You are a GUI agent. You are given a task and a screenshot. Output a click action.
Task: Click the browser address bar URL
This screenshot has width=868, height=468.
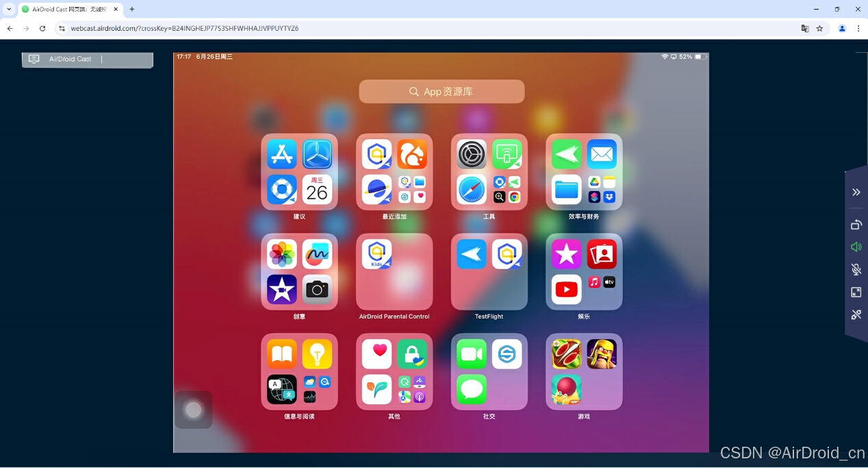185,28
